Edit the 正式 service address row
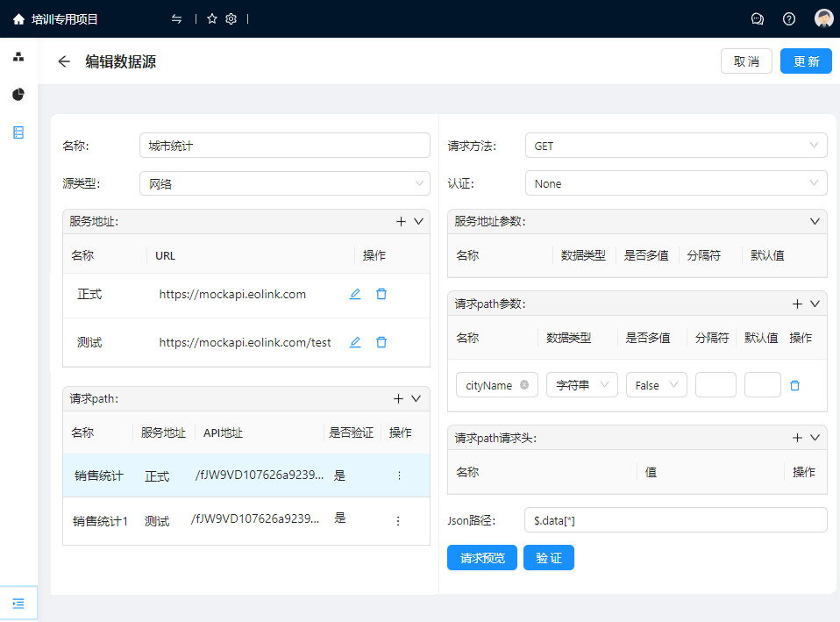The height and width of the screenshot is (622, 840). pyautogui.click(x=355, y=295)
